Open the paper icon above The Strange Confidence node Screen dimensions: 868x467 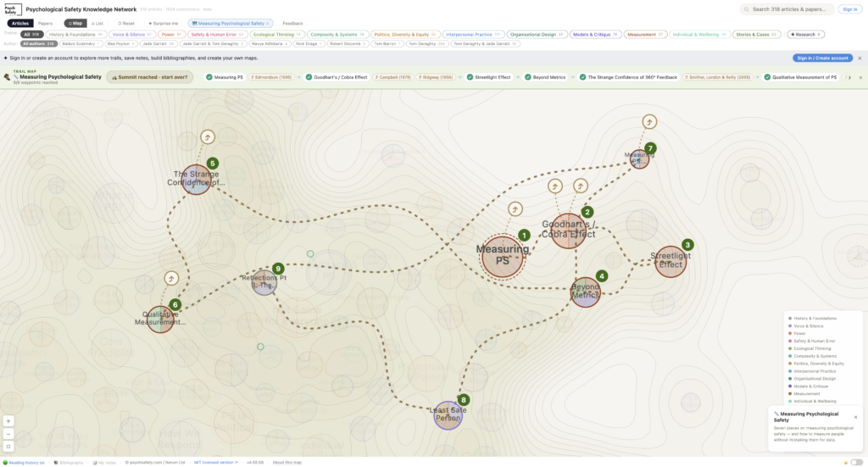coord(208,136)
